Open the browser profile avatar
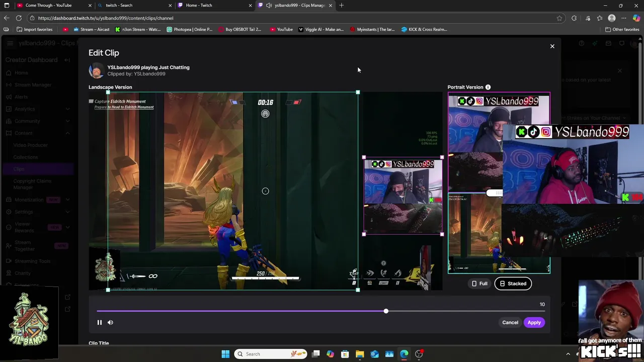 click(612, 18)
